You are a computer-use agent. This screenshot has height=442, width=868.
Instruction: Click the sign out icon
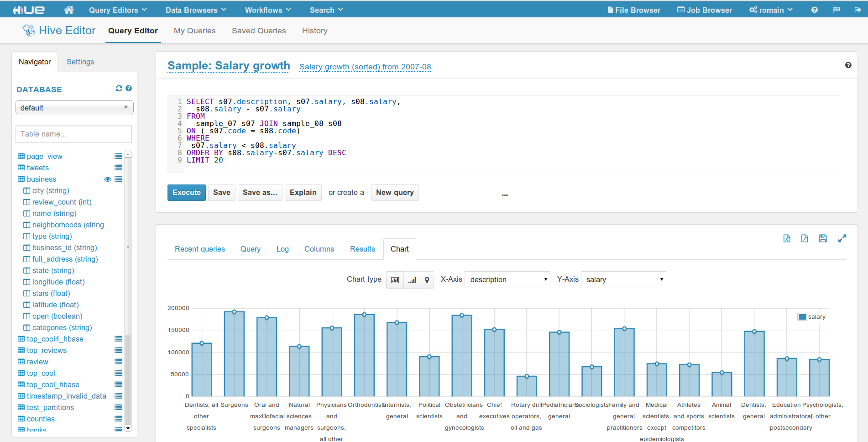(x=858, y=10)
